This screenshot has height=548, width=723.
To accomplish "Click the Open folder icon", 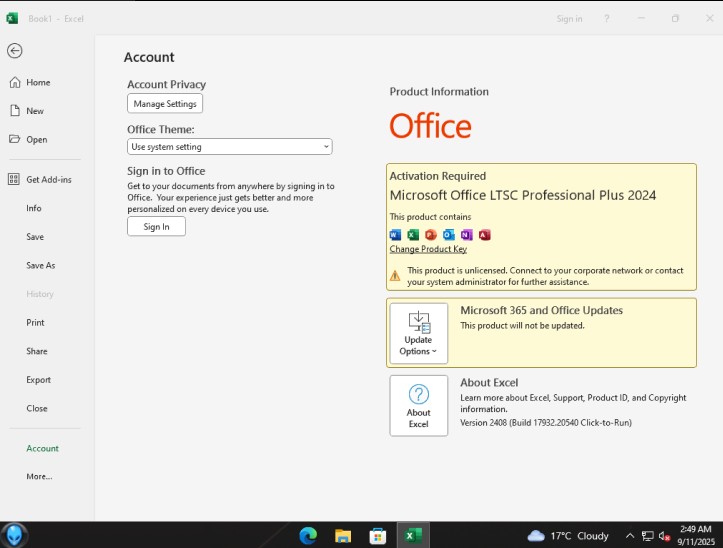I will coord(15,139).
